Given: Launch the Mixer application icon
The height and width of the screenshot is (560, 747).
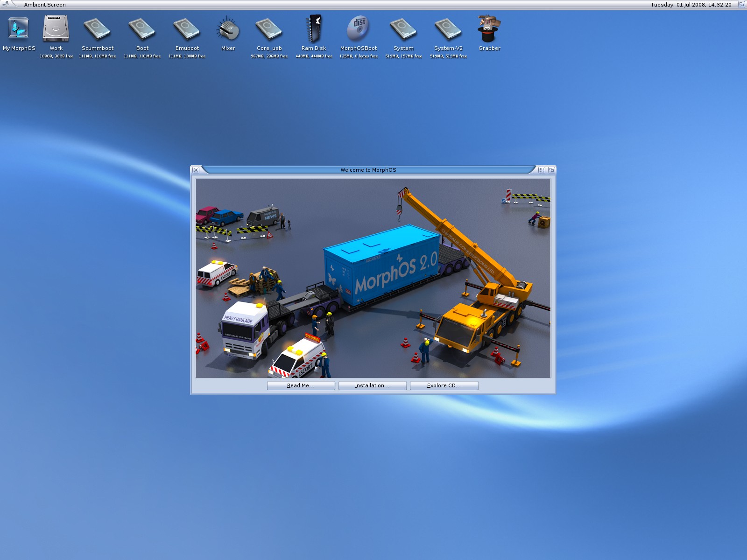Looking at the screenshot, I should (228, 28).
